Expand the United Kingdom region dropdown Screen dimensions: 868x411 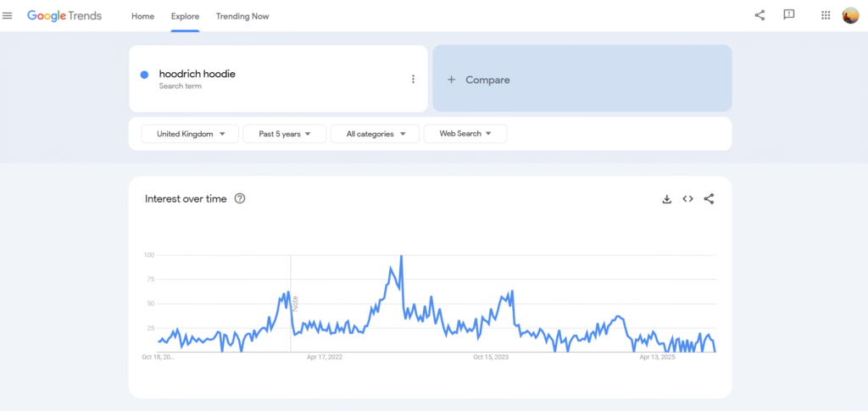click(x=189, y=134)
